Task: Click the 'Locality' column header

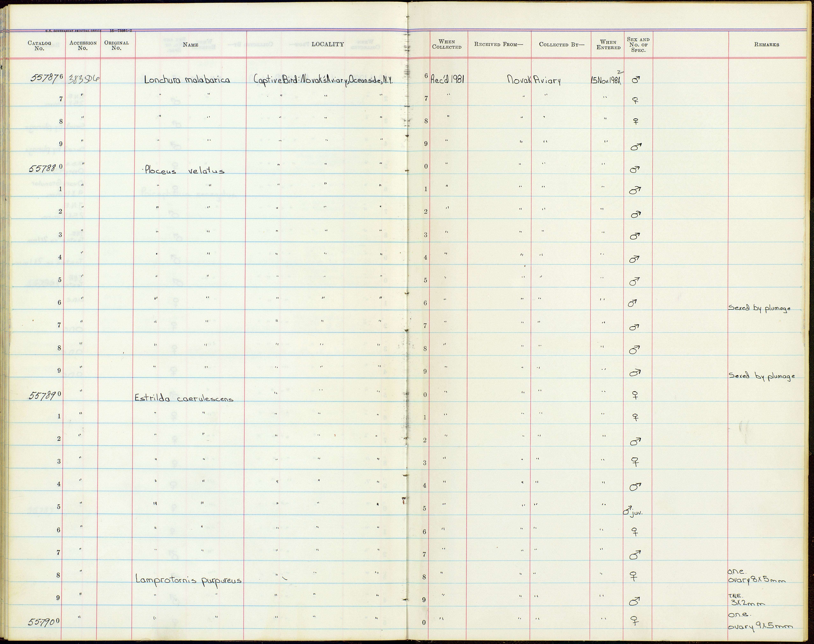Action: pos(328,44)
